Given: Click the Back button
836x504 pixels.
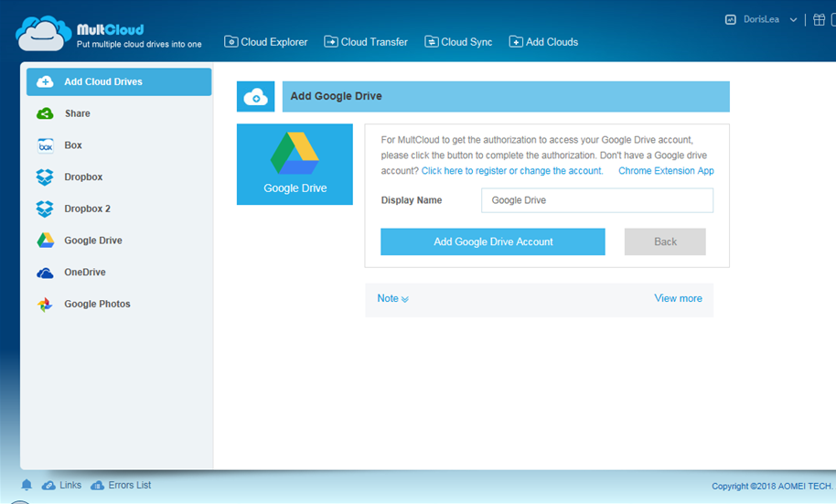Looking at the screenshot, I should click(x=665, y=241).
